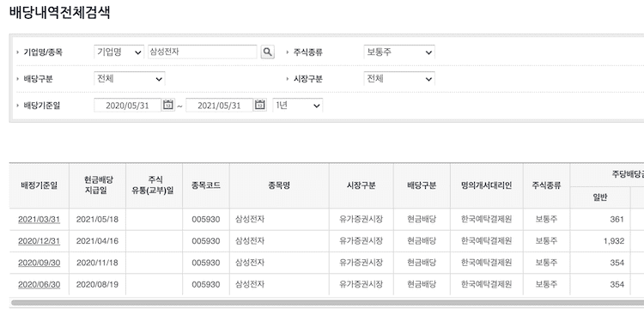Click the horizontal scrollbar below the table
This screenshot has height=309, width=644.
(x=327, y=303)
